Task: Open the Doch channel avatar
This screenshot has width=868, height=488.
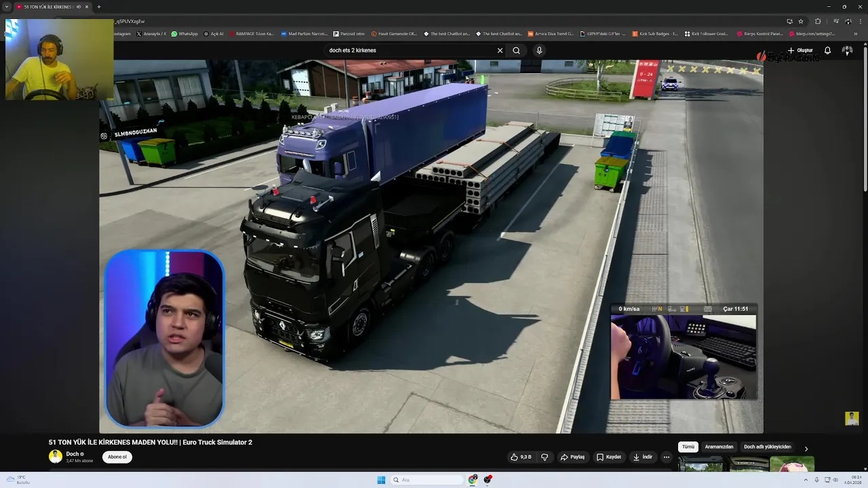Action: pyautogui.click(x=56, y=456)
